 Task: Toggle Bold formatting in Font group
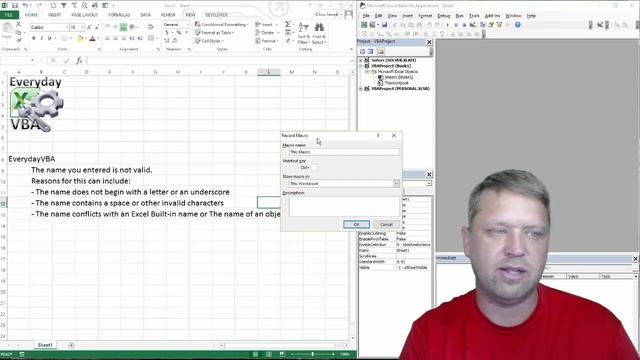34,38
